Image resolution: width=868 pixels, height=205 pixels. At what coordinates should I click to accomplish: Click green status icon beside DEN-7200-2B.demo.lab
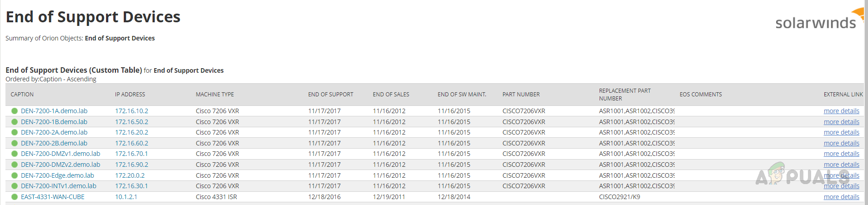click(15, 143)
